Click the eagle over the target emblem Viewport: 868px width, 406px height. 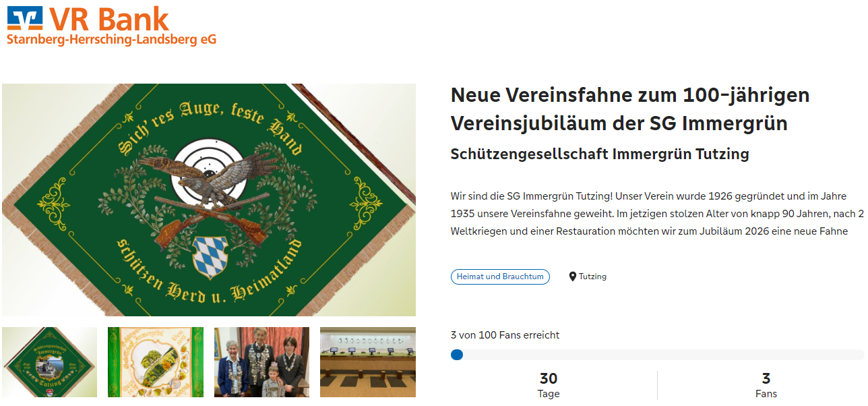click(206, 177)
